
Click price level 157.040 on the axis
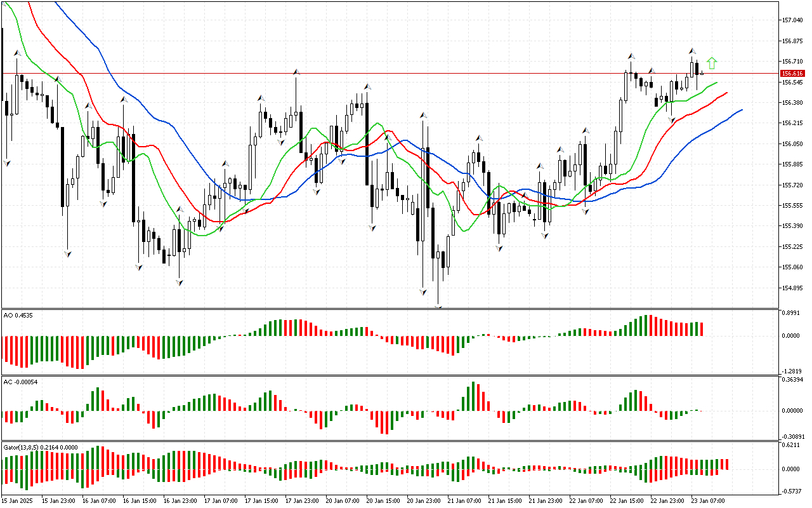(793, 20)
